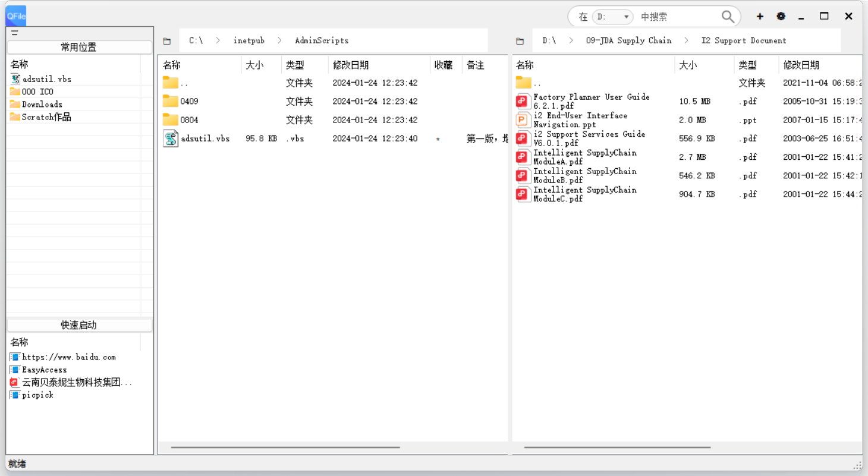The image size is (868, 476).
Task: Click the chevron after D:\ in breadcrumb
Action: [x=571, y=40]
